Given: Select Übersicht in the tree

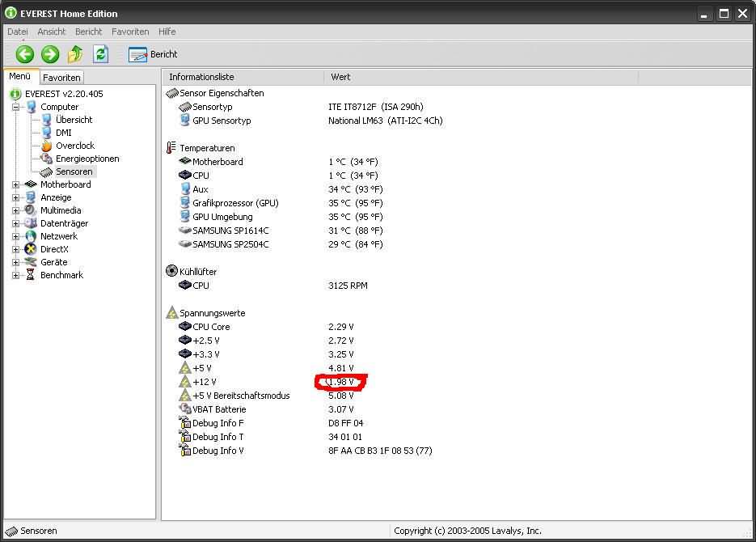Looking at the screenshot, I should tap(74, 120).
